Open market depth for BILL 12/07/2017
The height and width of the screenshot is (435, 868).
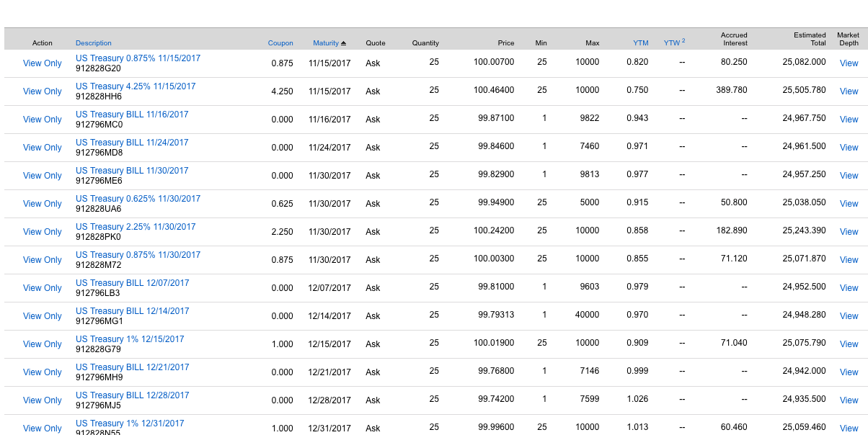849,288
